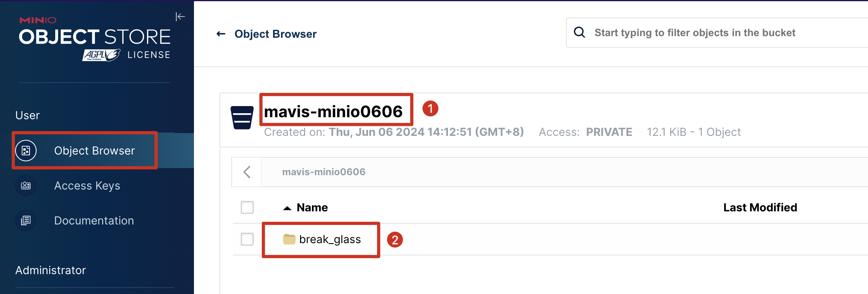The width and height of the screenshot is (868, 294).
Task: Check the select-all checkbox beside Name
Action: (x=247, y=207)
